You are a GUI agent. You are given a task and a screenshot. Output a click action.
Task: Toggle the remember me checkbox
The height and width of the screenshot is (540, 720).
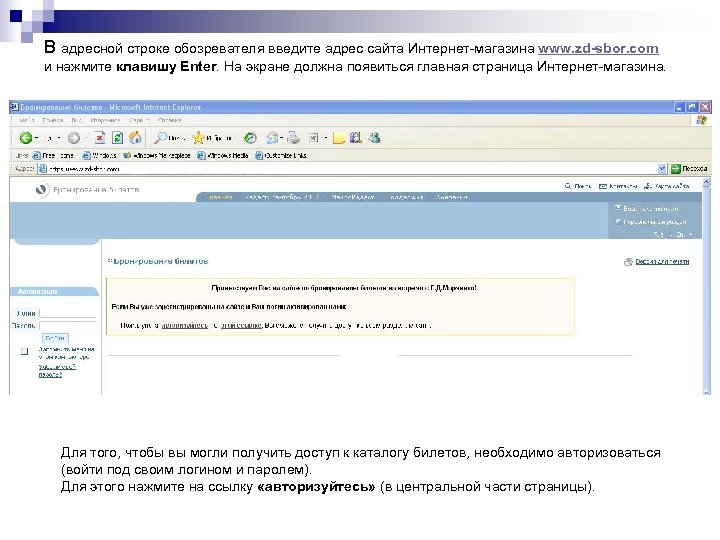point(25,351)
